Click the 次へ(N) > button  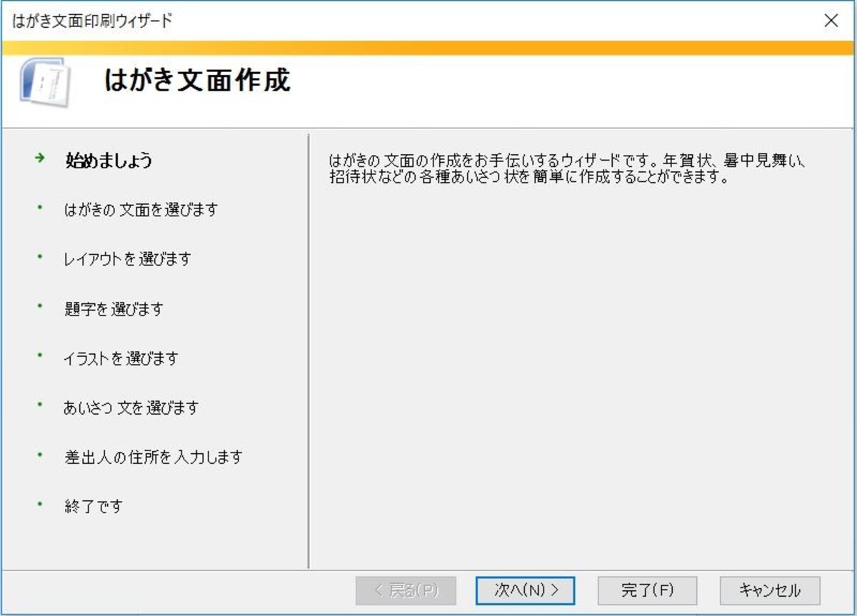tap(525, 590)
